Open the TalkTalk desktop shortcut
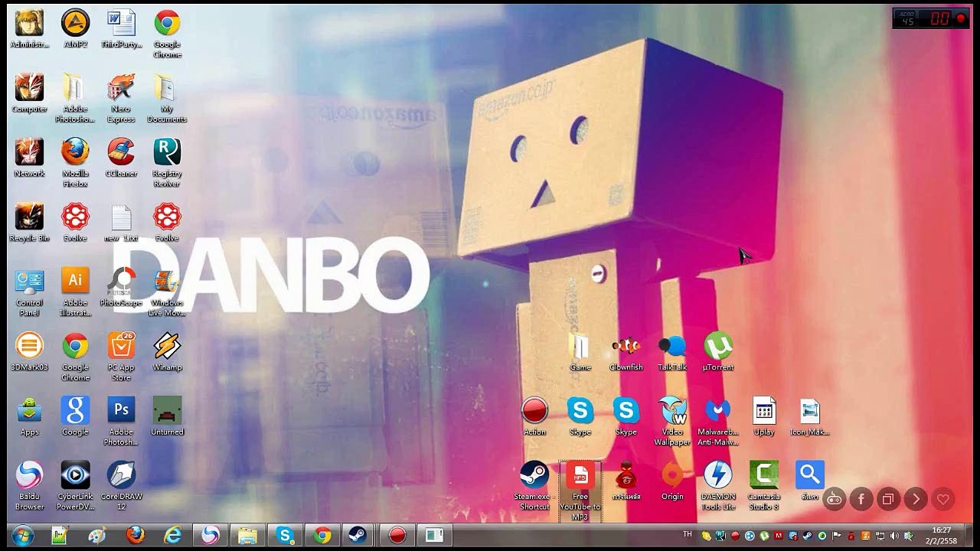Image resolution: width=980 pixels, height=551 pixels. (x=672, y=351)
